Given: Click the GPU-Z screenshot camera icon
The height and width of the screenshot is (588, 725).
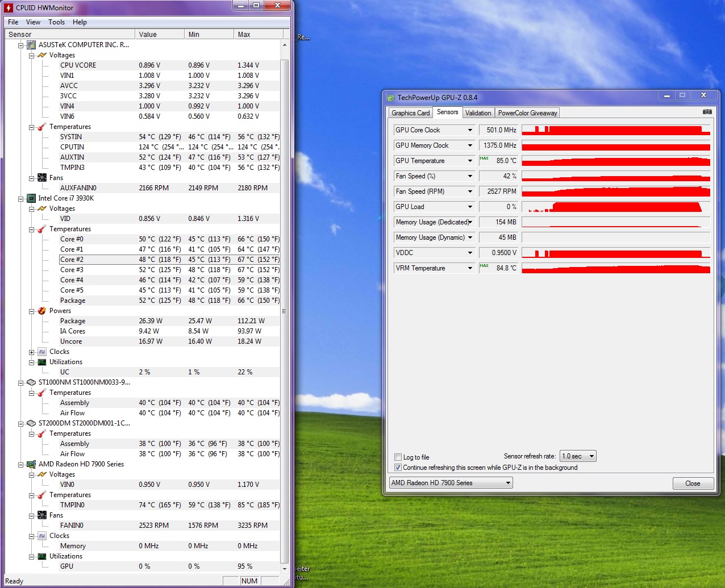Looking at the screenshot, I should click(707, 112).
